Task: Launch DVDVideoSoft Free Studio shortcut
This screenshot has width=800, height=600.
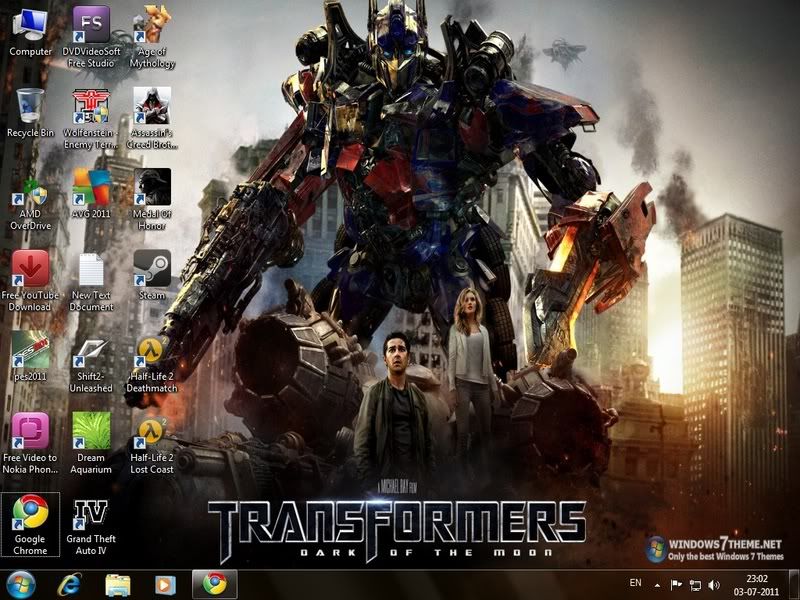Action: 91,37
